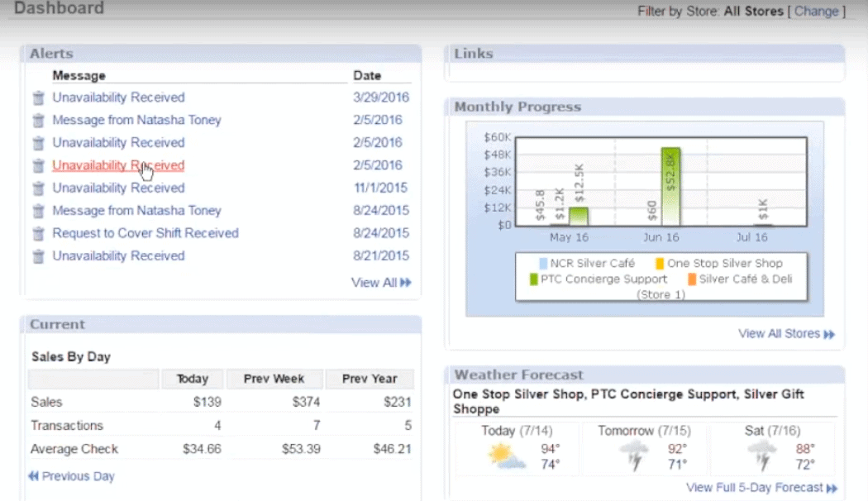Click the Message column header in Alerts
Viewport: 868px width, 501px height.
tap(79, 76)
